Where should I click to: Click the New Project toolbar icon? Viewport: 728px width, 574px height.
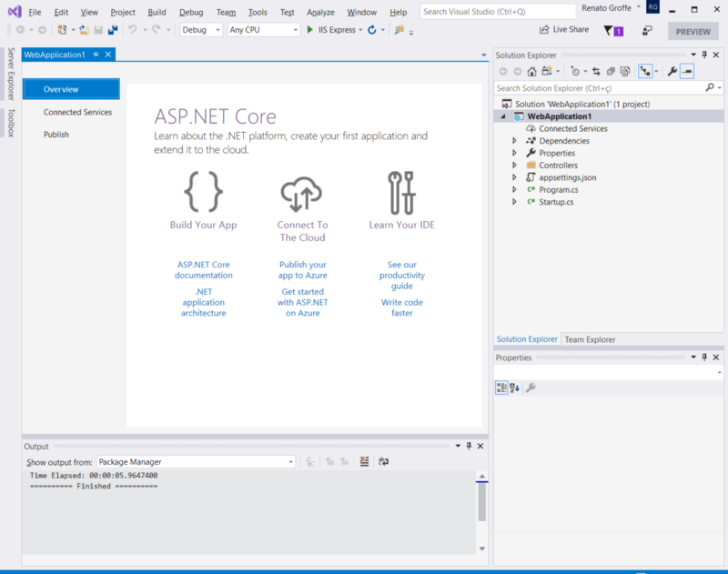[x=62, y=30]
